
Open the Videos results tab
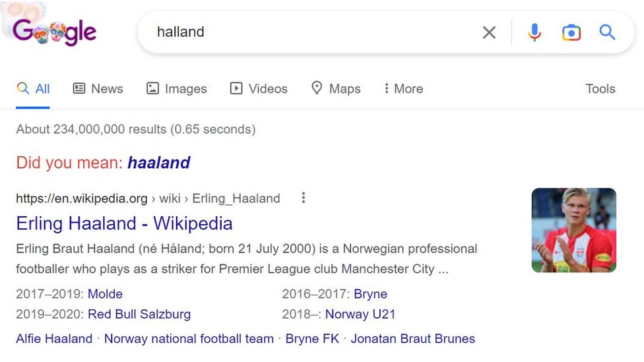[x=259, y=88]
